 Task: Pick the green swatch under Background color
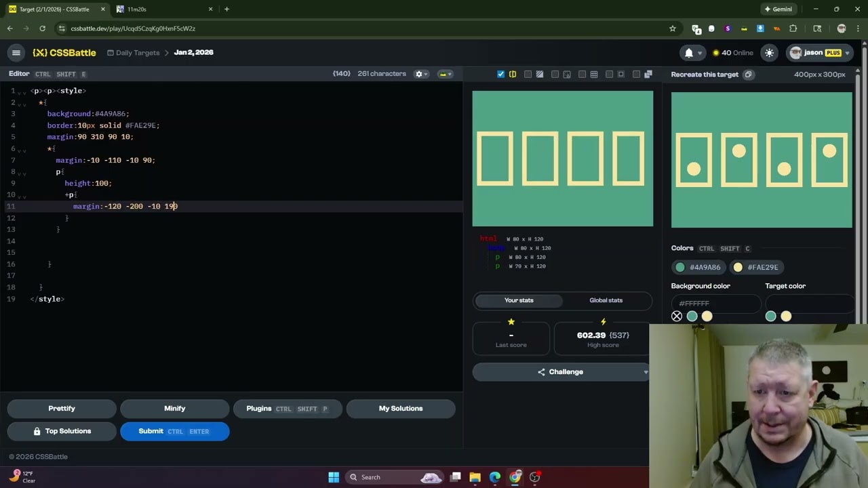point(692,317)
